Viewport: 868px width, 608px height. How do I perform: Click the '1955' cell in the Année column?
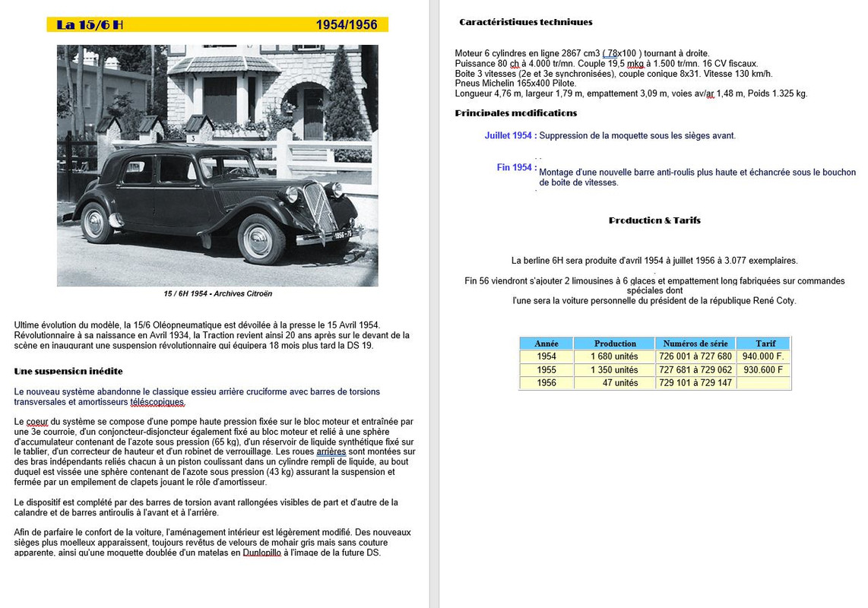pos(546,370)
